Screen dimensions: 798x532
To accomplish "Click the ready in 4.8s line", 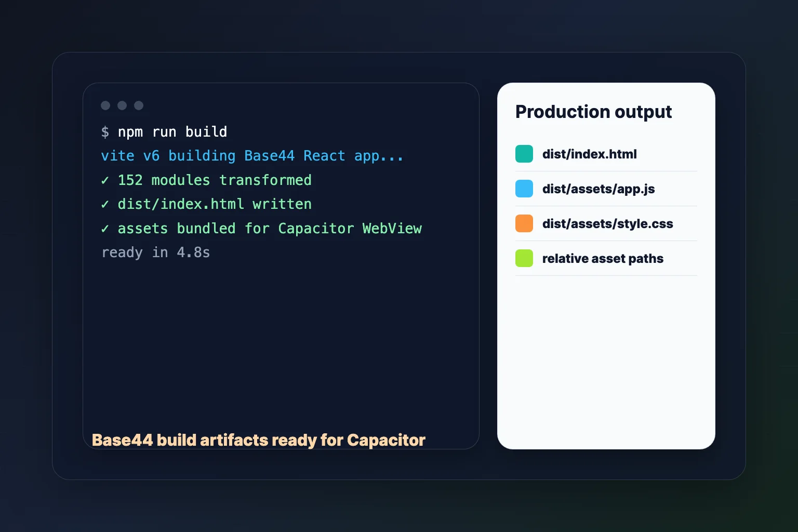I will pyautogui.click(x=156, y=252).
